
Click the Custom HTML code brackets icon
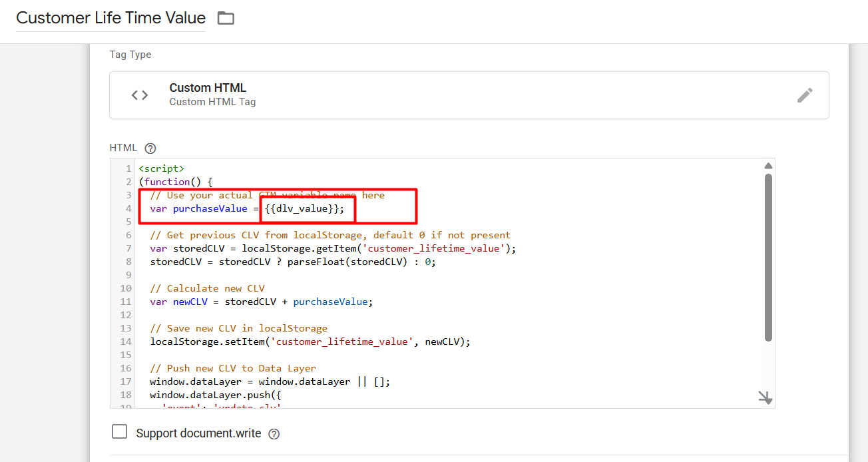[x=140, y=95]
